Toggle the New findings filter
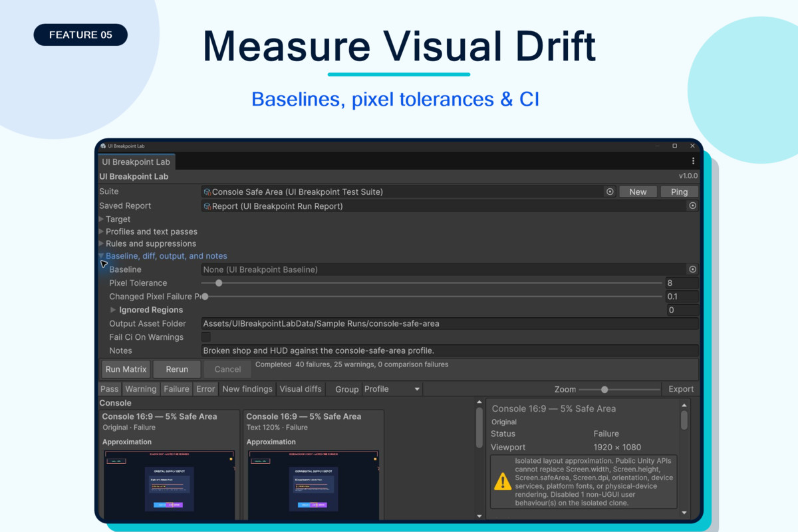The height and width of the screenshot is (532, 798). click(247, 389)
